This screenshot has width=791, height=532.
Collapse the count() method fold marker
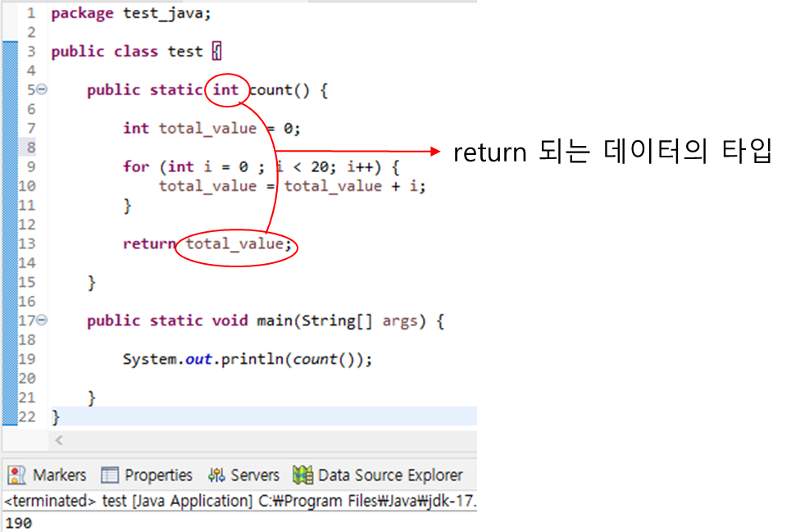point(43,89)
